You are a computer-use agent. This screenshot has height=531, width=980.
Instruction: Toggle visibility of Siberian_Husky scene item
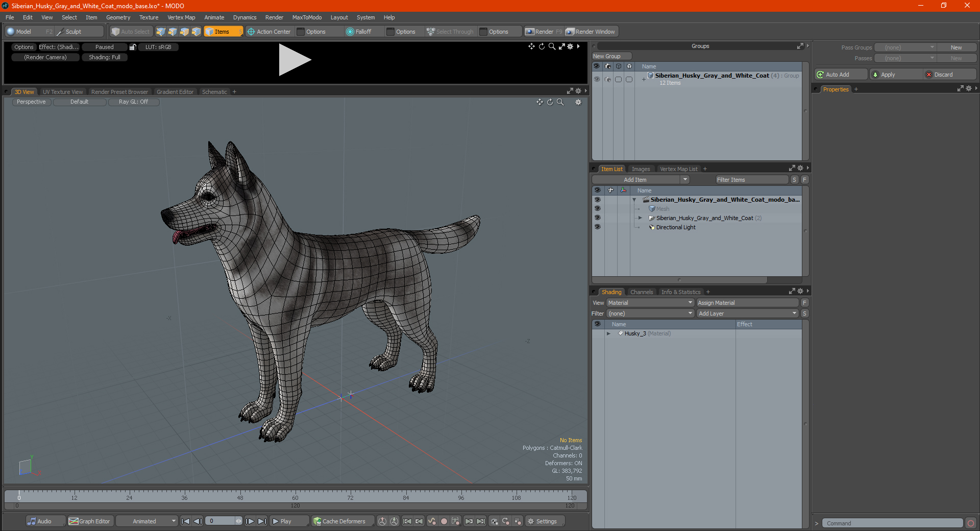pos(597,200)
